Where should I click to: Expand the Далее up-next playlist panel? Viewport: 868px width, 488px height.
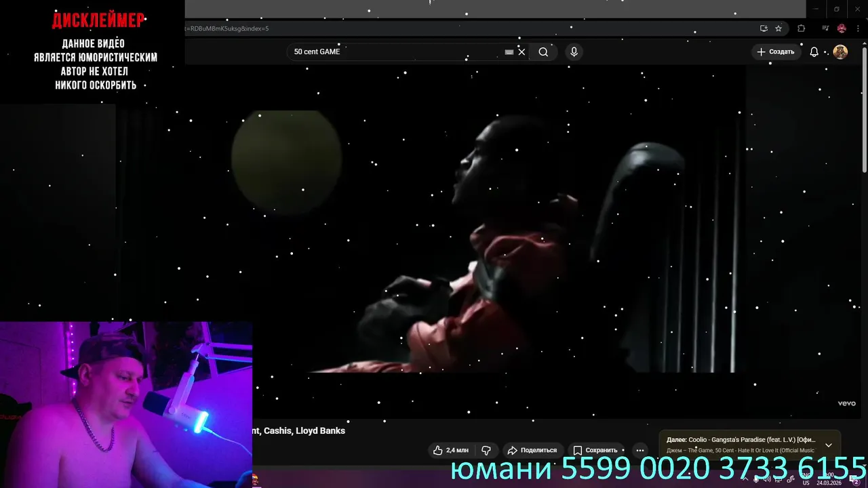829,445
